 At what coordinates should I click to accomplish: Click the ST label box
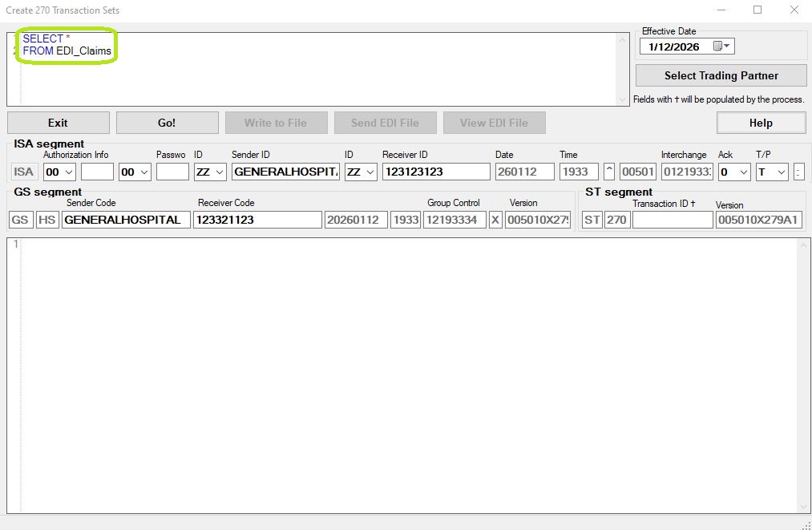592,220
